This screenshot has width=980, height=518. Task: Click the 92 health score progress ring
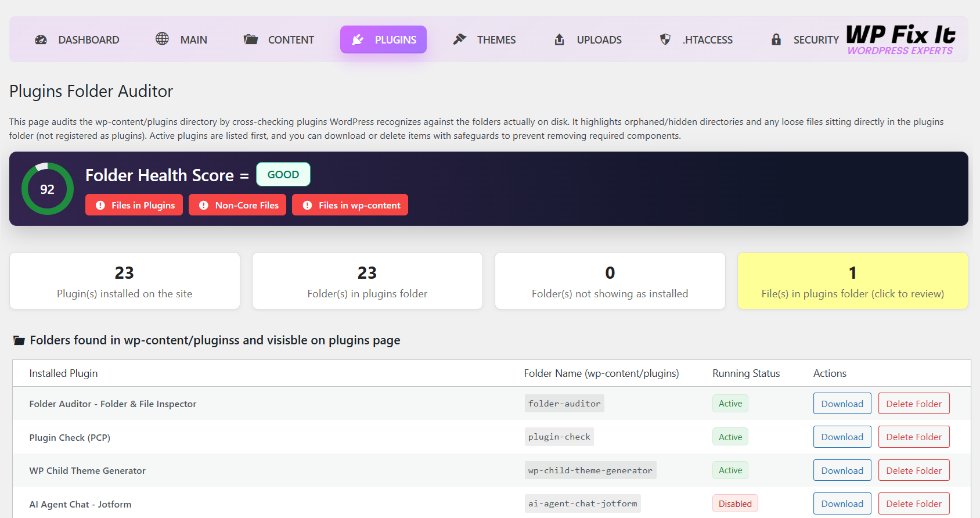pos(48,189)
